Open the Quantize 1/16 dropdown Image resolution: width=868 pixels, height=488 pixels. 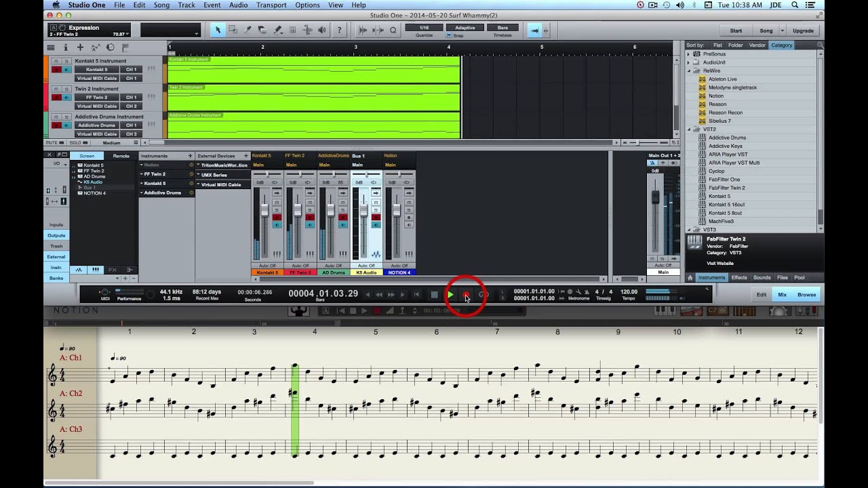point(424,28)
